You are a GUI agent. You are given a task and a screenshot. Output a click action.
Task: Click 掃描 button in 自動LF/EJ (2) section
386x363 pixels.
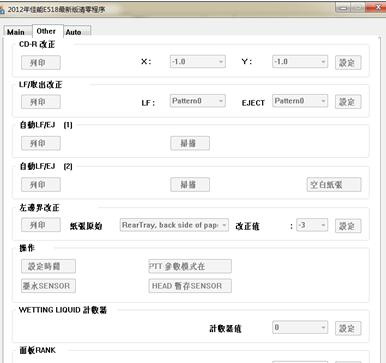190,184
